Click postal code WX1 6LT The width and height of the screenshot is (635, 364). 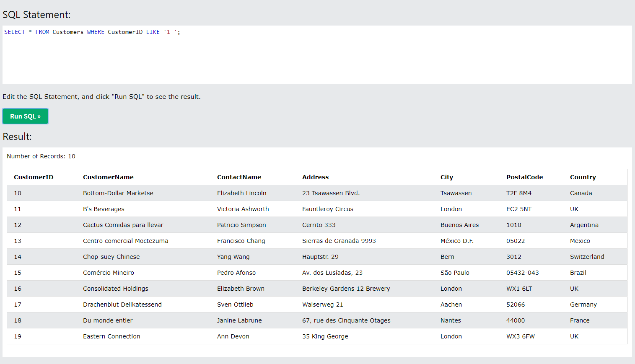click(519, 289)
